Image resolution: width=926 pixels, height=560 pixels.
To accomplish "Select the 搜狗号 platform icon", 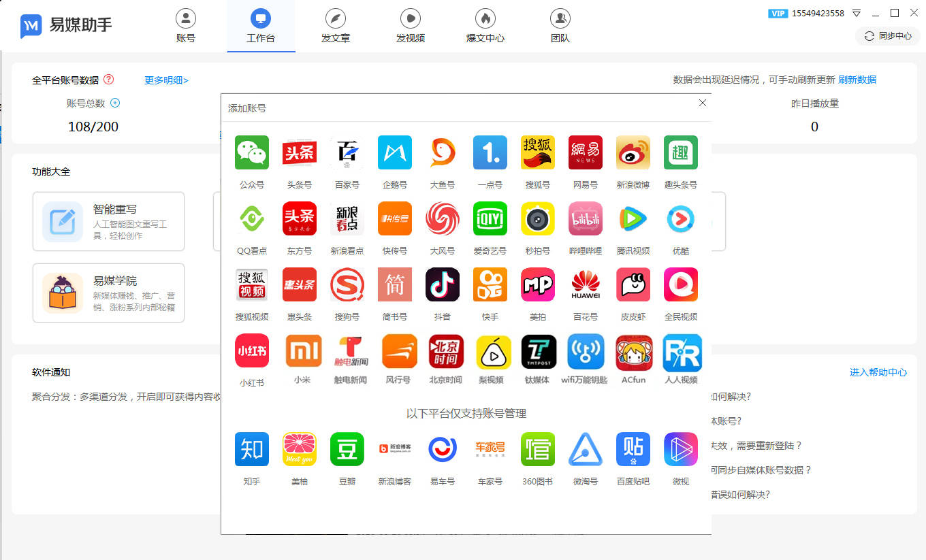I will pyautogui.click(x=347, y=284).
